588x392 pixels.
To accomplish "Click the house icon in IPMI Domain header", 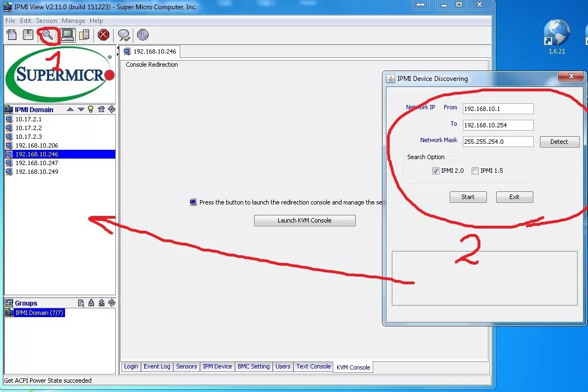I will [101, 109].
